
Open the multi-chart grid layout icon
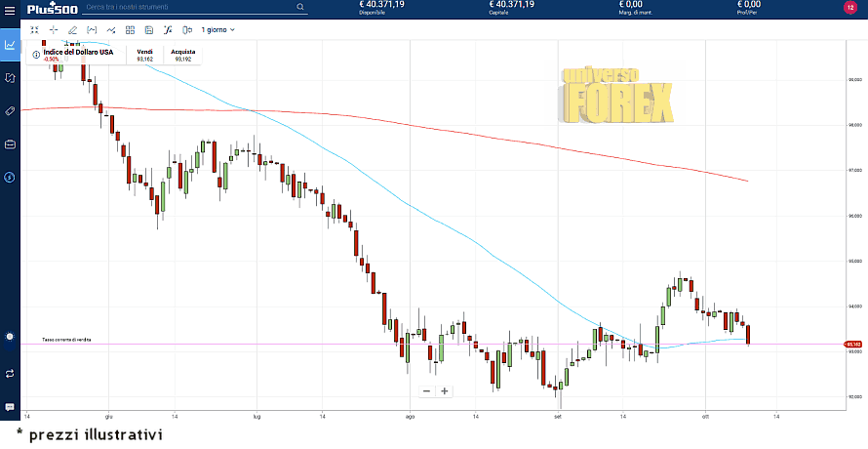(130, 29)
